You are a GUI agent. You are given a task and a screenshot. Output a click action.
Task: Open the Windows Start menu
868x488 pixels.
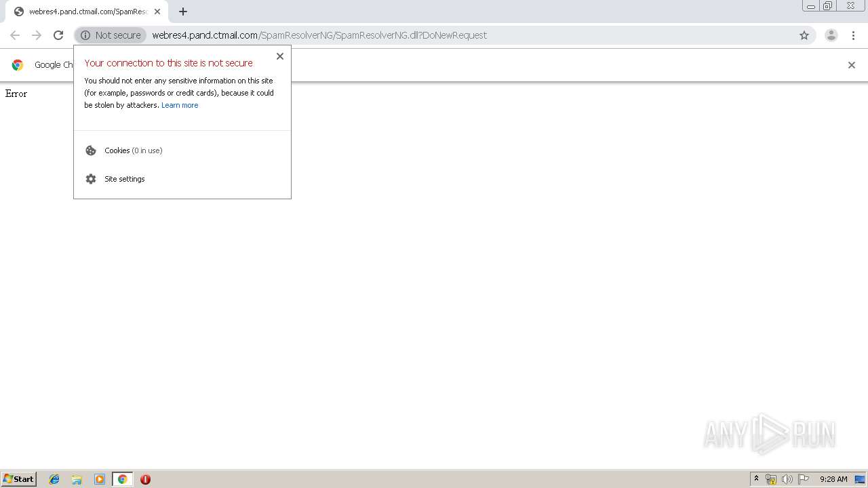point(18,479)
